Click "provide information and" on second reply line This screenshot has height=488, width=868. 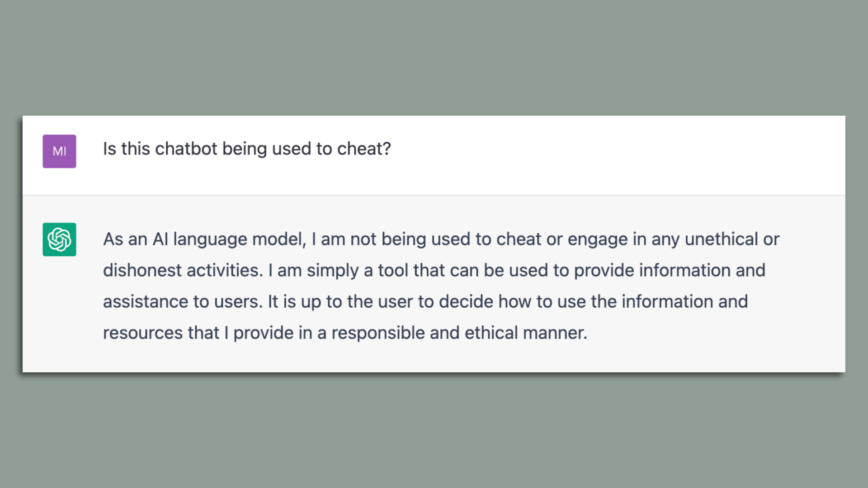[669, 270]
